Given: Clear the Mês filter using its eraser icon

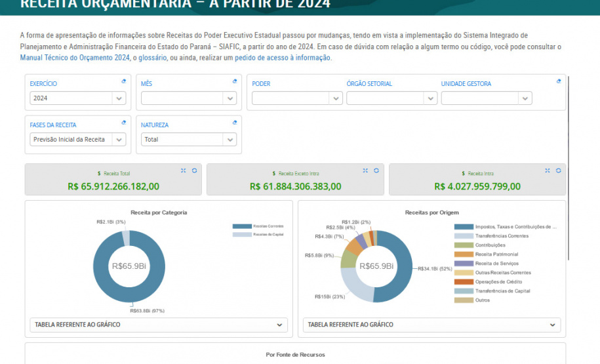Looking at the screenshot, I should click(x=235, y=81).
